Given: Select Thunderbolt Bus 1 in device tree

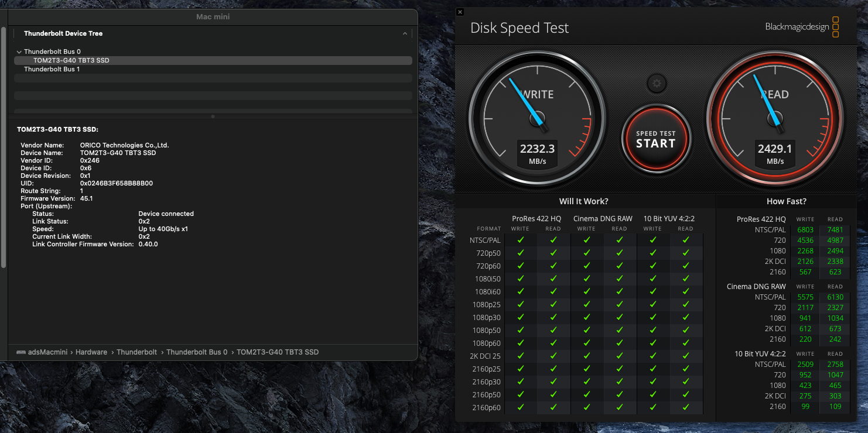Looking at the screenshot, I should coord(52,69).
